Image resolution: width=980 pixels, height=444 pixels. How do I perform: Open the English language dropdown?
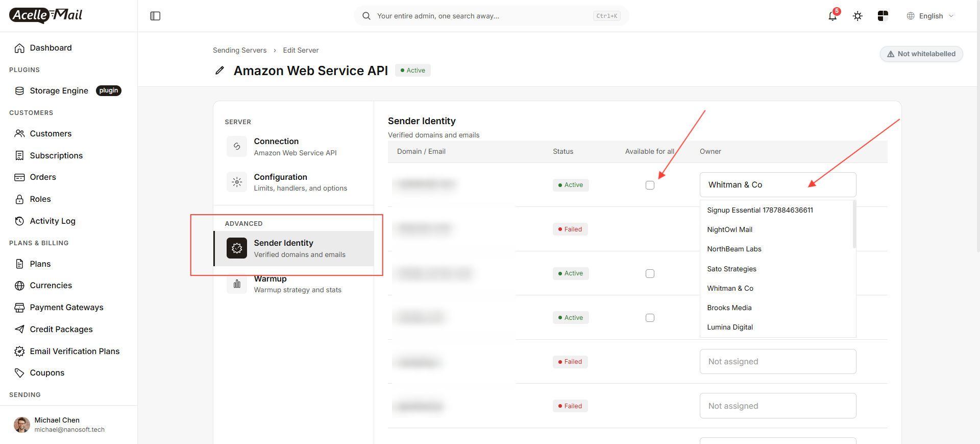930,16
